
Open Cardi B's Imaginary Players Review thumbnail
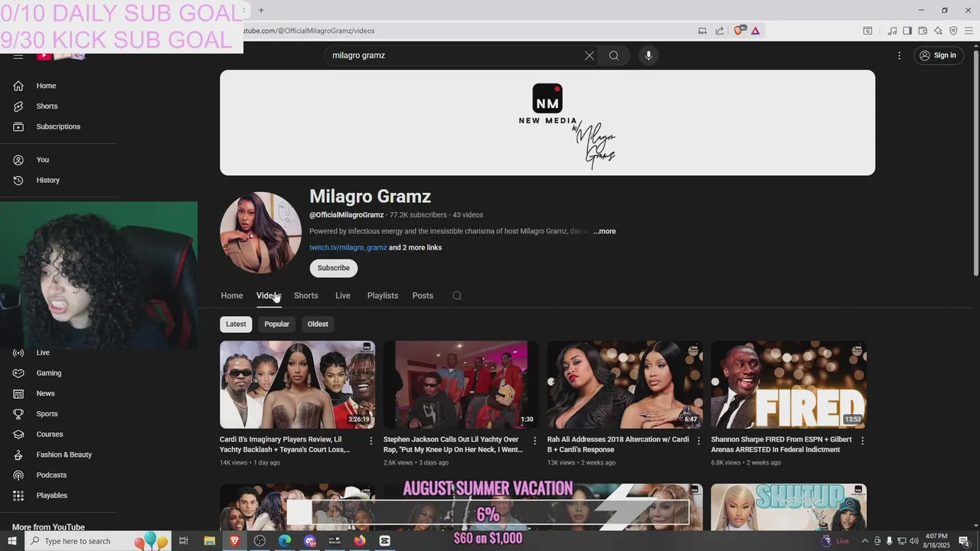297,385
